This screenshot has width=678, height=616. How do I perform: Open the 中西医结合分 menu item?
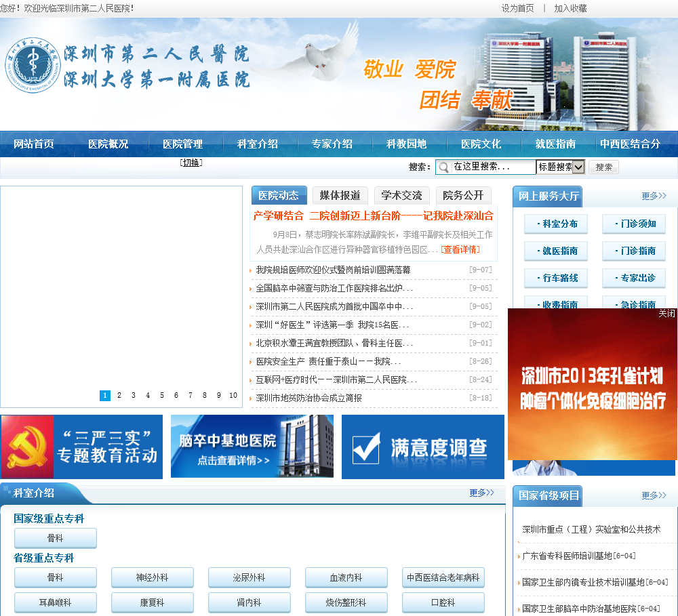coord(631,144)
